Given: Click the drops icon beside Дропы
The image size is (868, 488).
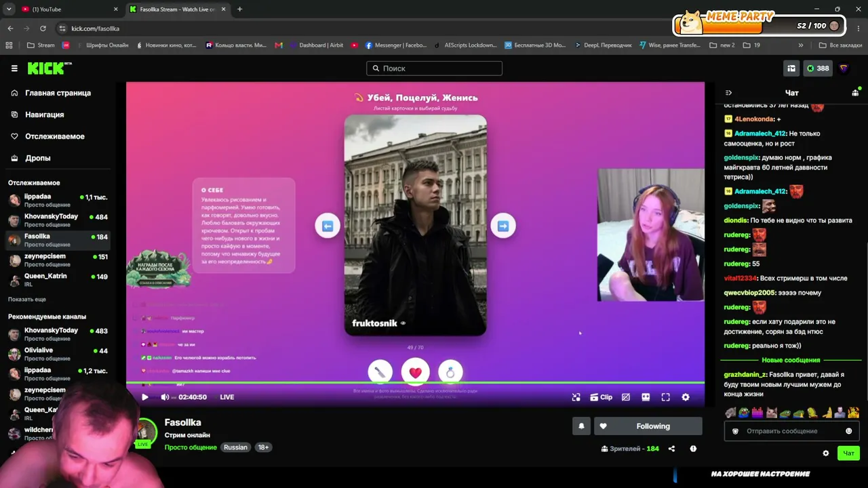Looking at the screenshot, I should [x=14, y=158].
